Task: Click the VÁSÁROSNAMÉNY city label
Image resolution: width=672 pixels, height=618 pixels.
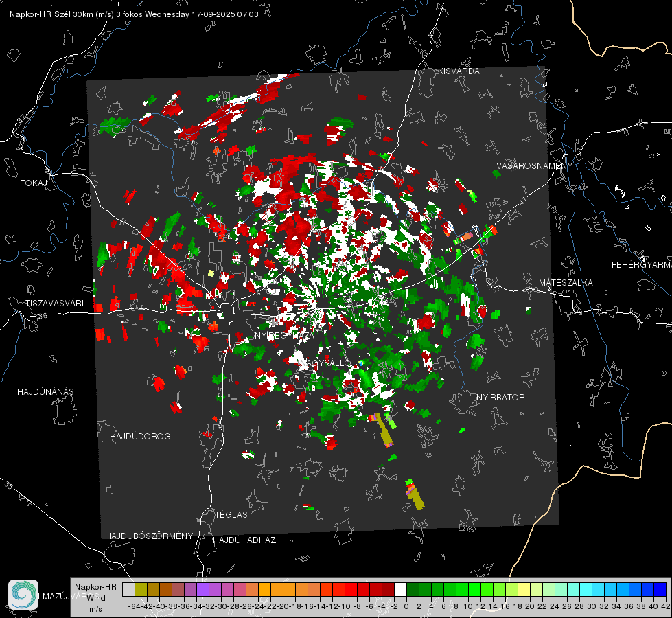Action: tap(534, 166)
